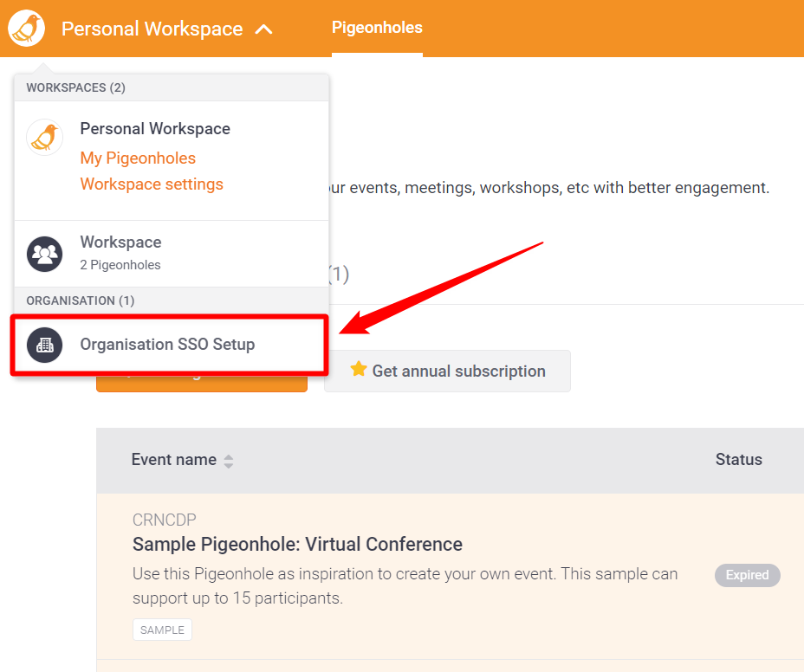The image size is (804, 672).
Task: Click the Expired status badge
Action: click(x=747, y=575)
